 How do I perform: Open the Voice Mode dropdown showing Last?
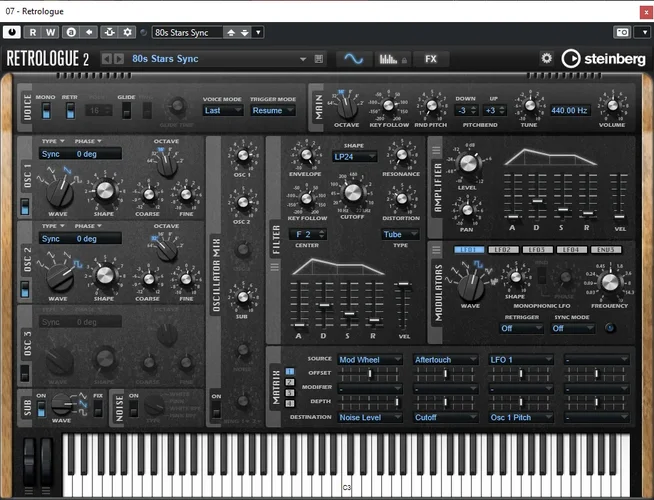coord(222,110)
